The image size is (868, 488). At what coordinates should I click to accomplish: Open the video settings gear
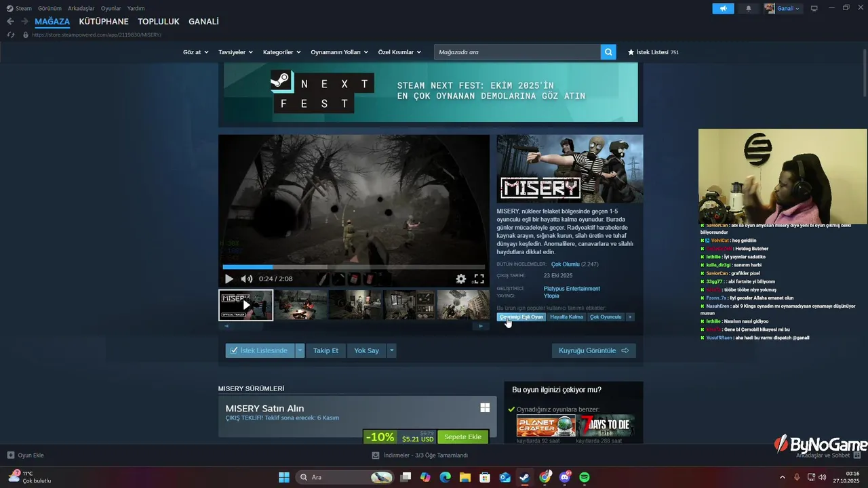click(x=461, y=279)
